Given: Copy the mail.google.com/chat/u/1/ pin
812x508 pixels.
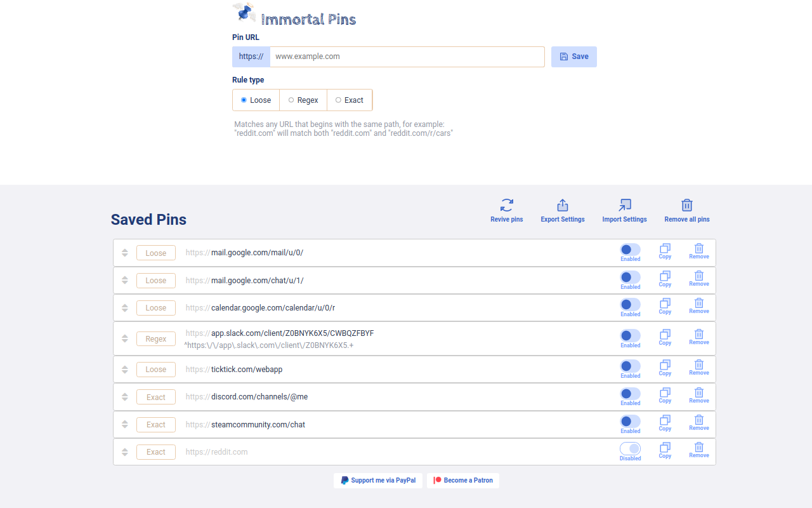Looking at the screenshot, I should tap(665, 279).
